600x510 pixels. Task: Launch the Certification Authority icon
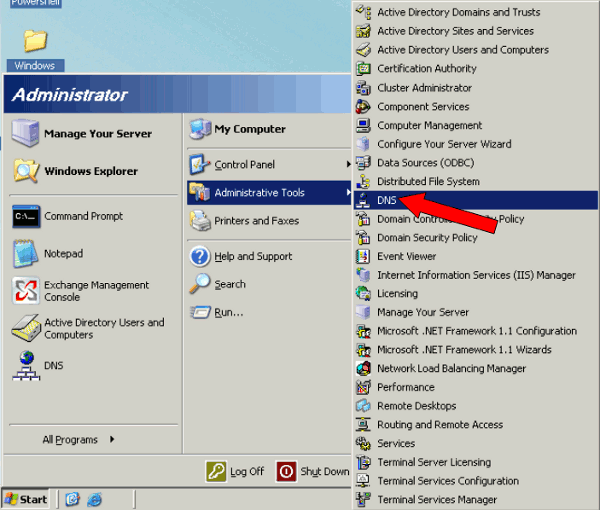[363, 68]
